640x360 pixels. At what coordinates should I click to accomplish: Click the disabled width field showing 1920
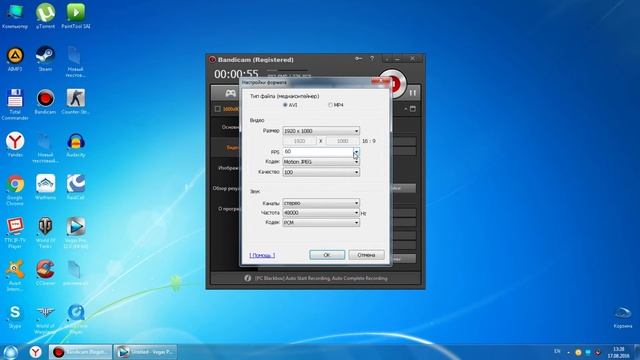click(x=300, y=141)
